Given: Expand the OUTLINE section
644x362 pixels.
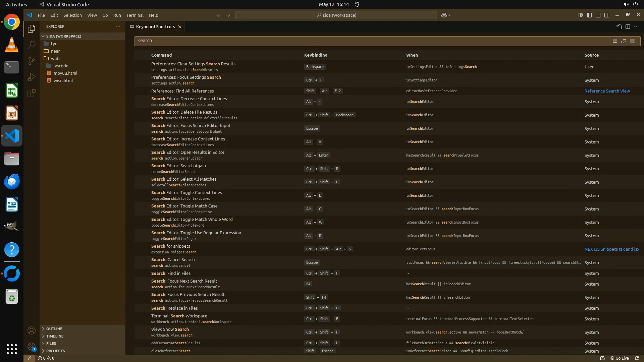Looking at the screenshot, I should coord(54,329).
